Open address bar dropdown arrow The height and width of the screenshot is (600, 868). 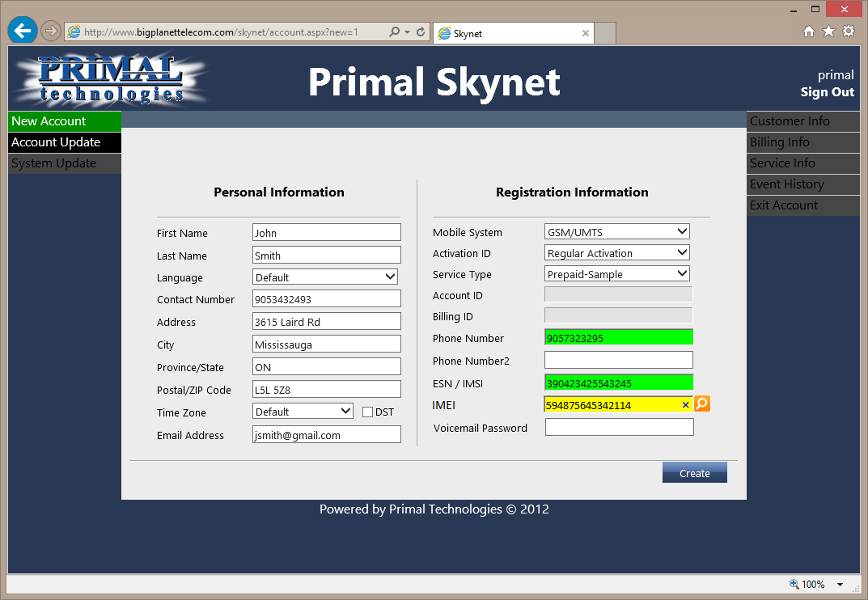click(x=408, y=32)
